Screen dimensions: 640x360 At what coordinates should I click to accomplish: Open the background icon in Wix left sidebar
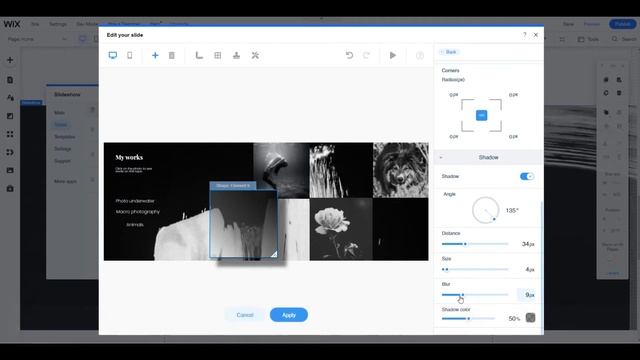pyautogui.click(x=10, y=116)
